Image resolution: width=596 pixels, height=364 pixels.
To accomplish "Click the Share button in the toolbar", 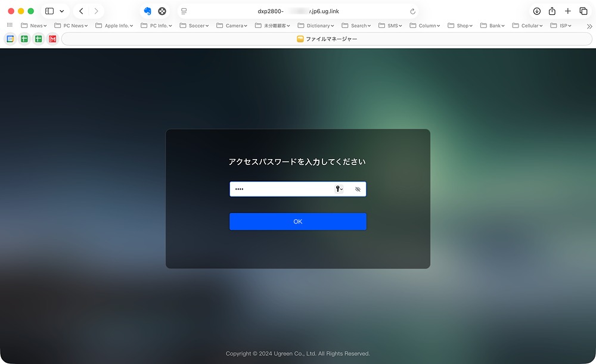I will pyautogui.click(x=551, y=11).
